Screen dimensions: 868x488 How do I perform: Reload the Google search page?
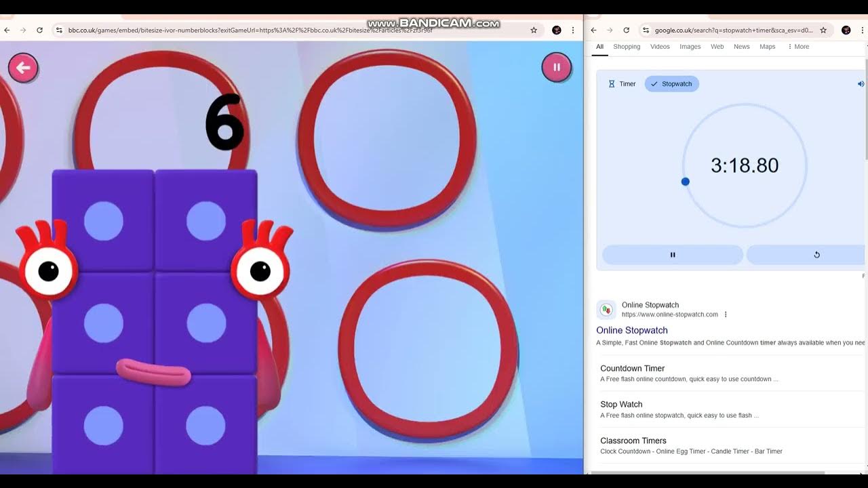(x=626, y=30)
